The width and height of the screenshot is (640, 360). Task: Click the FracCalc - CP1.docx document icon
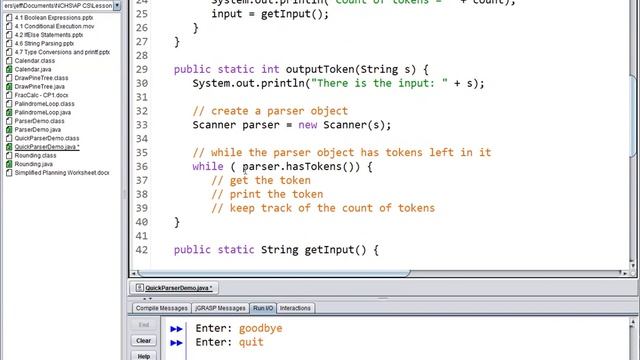click(9, 95)
